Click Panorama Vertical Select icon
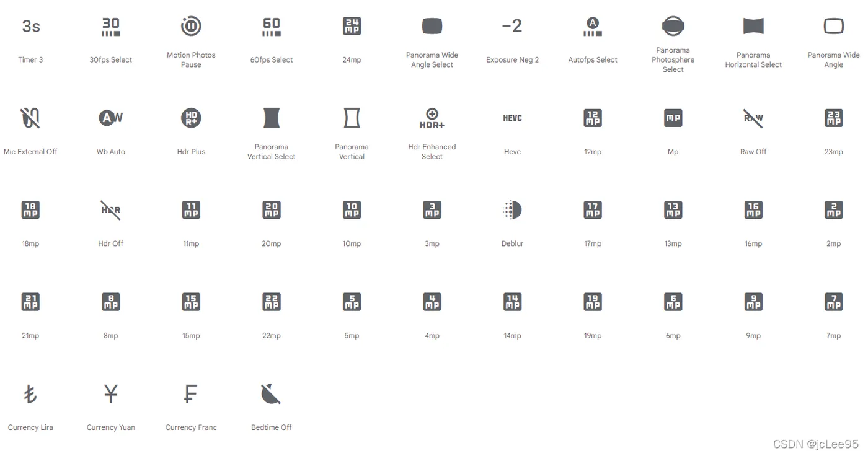Viewport: 868px width, 456px height. (x=272, y=118)
